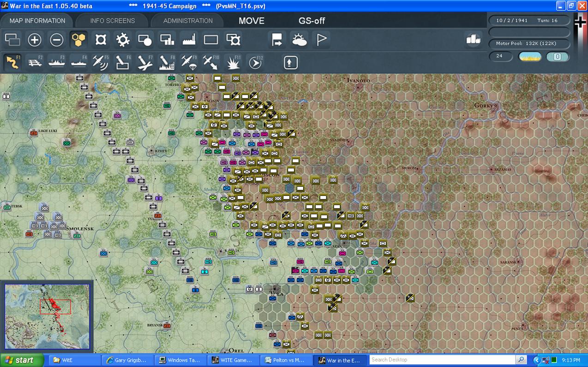Select Air transport mode (F9) parachute icon

[189, 62]
